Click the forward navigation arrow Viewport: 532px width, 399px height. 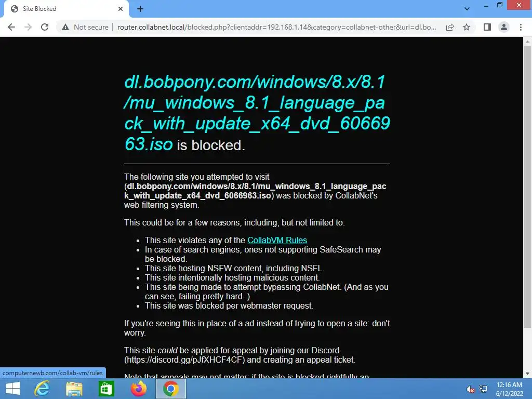click(28, 27)
